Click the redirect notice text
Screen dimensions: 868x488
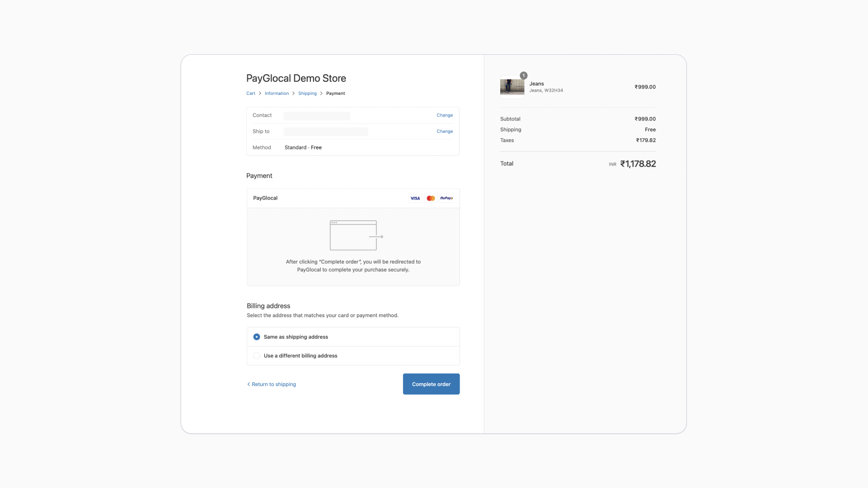(353, 266)
